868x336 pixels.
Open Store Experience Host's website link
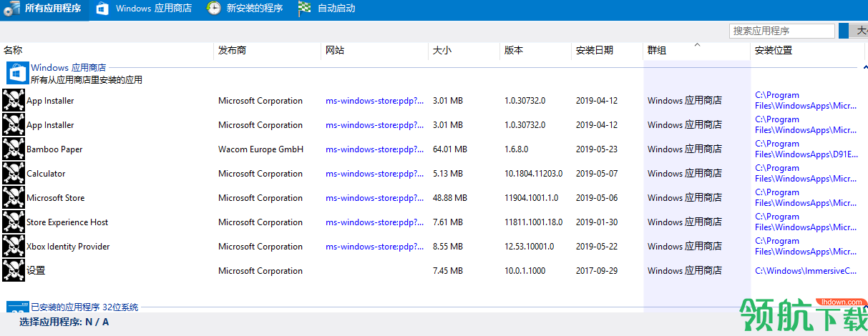pos(374,222)
